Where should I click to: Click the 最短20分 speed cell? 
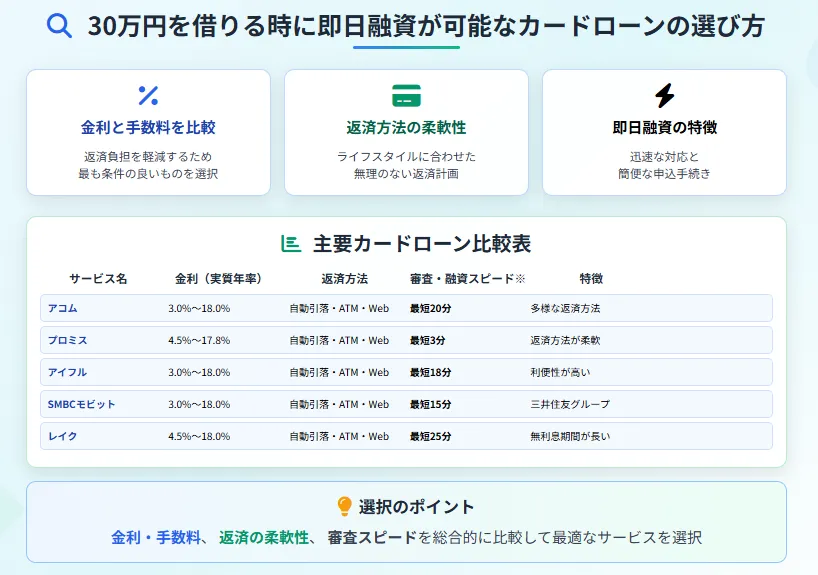click(430, 308)
